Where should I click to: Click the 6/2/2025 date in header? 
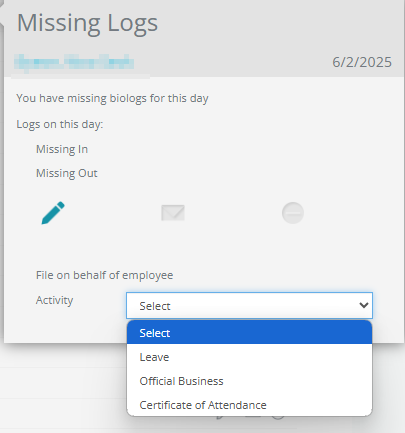[362, 62]
